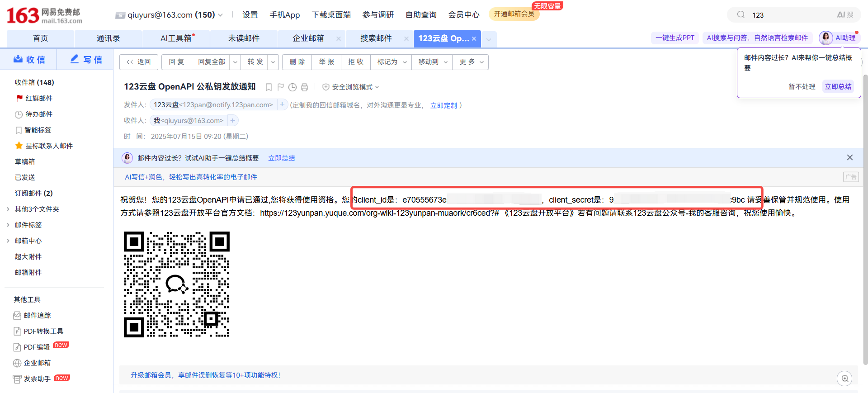Print the email using the printer icon

[x=304, y=87]
